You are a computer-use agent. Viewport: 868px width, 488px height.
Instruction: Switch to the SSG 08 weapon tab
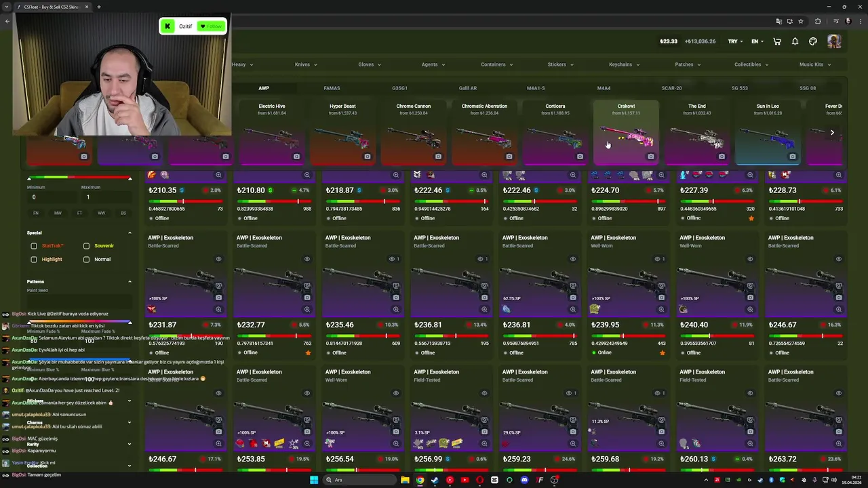tap(808, 88)
